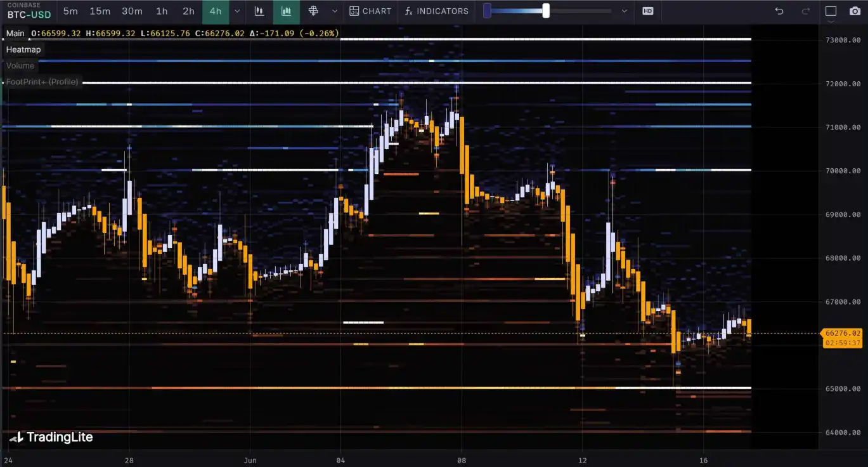Toggle the Volume layer visibility
868x467 pixels.
(x=20, y=66)
